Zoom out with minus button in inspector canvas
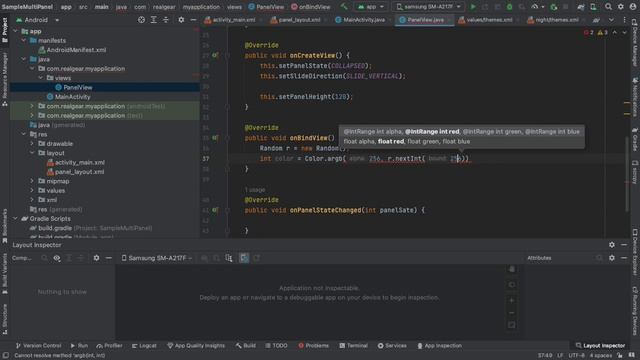The image size is (640, 360). pyautogui.click(x=511, y=313)
